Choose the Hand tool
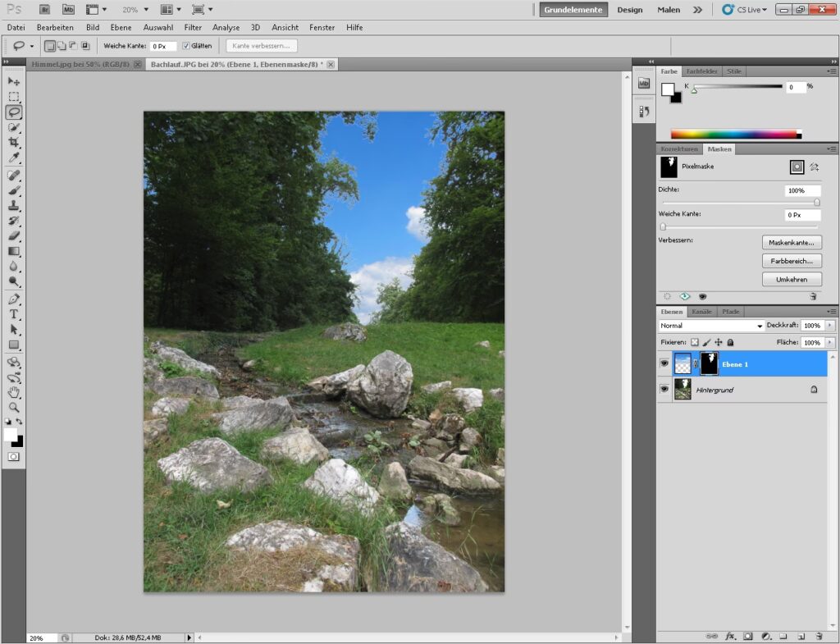 tap(14, 392)
